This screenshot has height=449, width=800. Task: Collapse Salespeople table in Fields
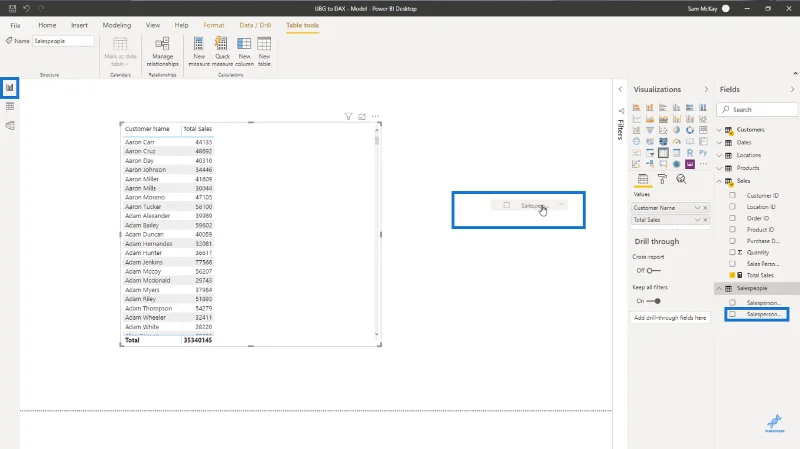point(719,288)
